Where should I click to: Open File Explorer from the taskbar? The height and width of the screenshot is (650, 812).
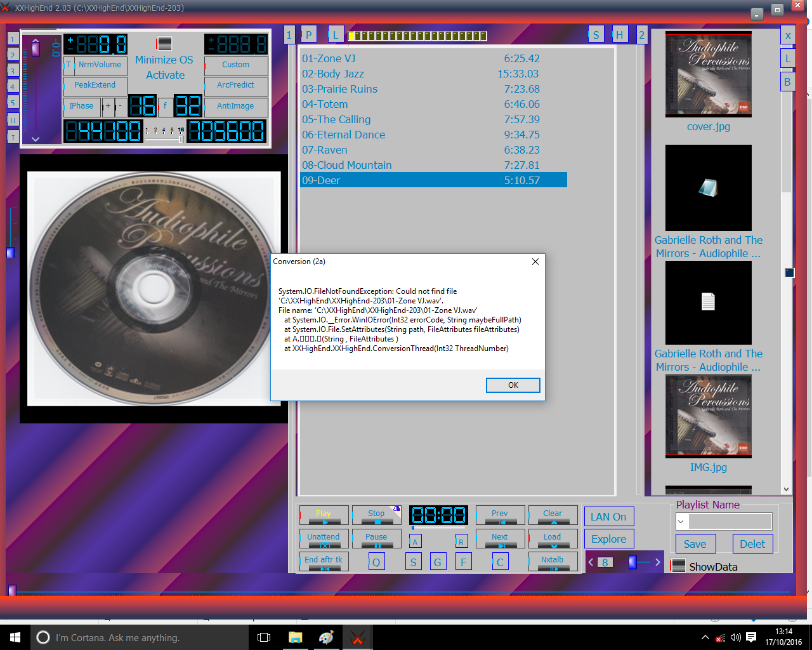tap(295, 637)
